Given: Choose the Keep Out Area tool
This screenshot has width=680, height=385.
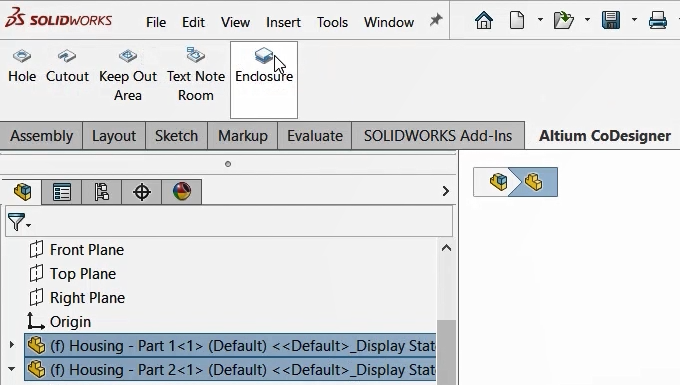Looking at the screenshot, I should click(x=128, y=75).
